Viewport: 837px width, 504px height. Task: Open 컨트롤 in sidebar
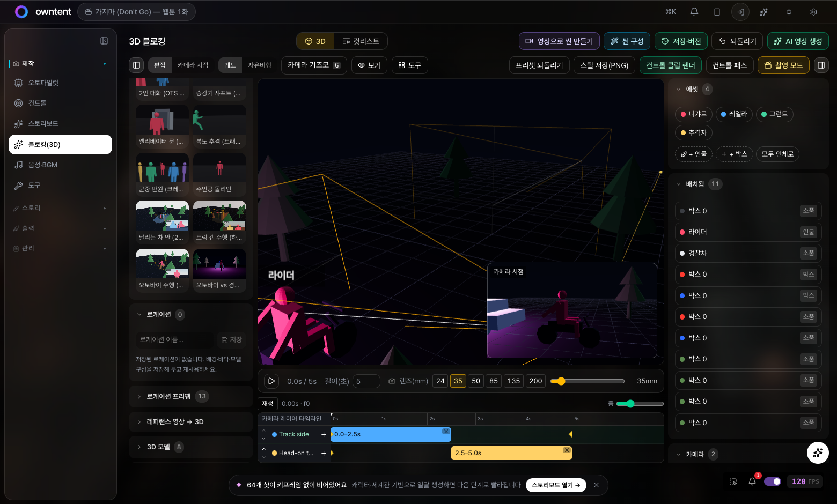[60, 103]
